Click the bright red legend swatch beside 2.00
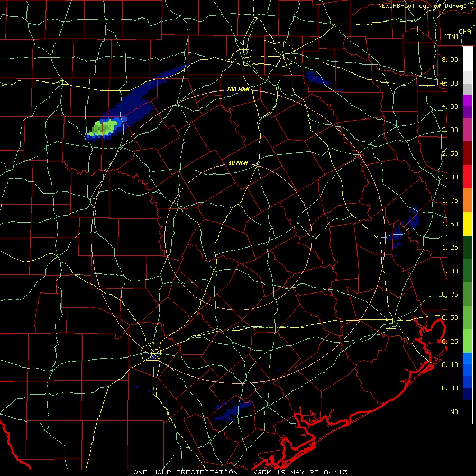Image resolution: width=476 pixels, height=476 pixels. click(467, 177)
